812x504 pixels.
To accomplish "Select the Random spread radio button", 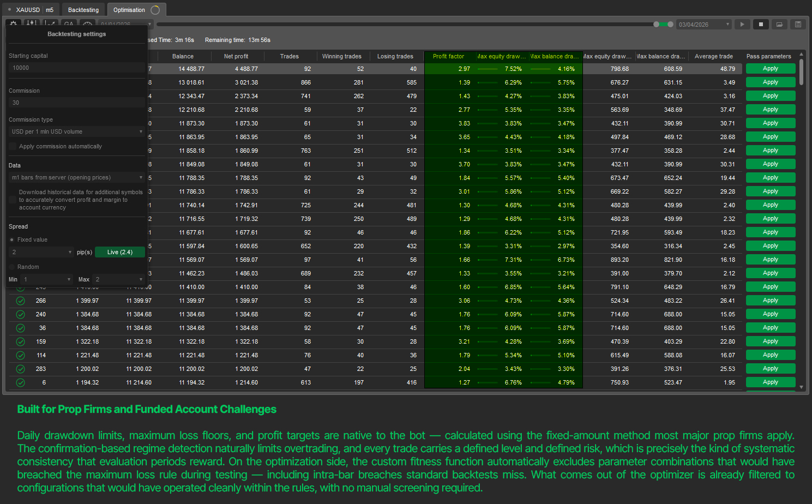I will coord(11,267).
